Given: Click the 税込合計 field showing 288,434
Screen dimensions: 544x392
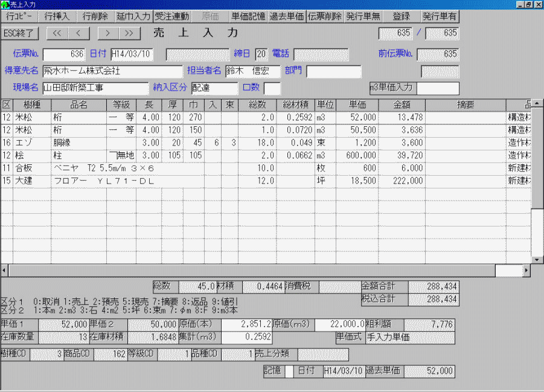Looking at the screenshot, I should 434,300.
